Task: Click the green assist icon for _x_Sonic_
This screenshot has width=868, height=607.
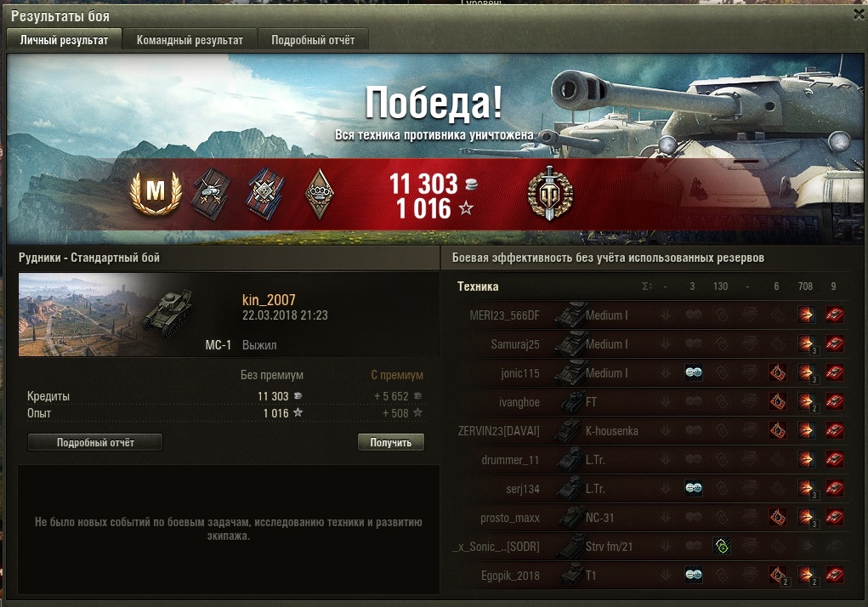Action: coord(721,547)
